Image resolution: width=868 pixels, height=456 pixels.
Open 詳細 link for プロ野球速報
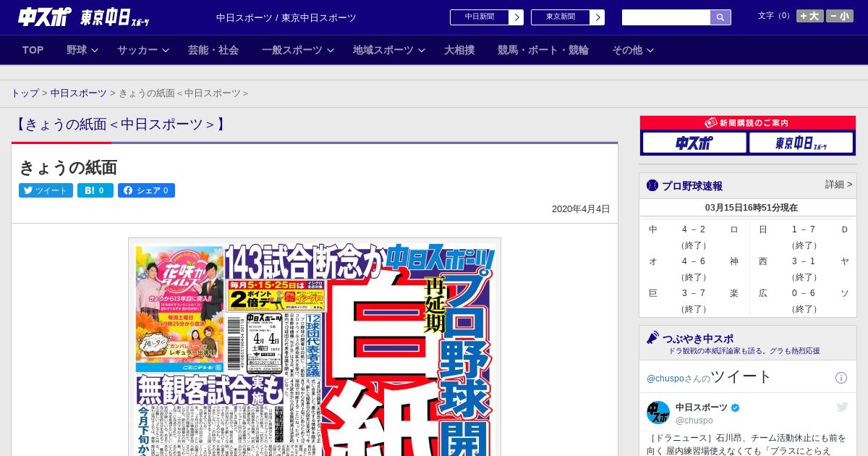tap(838, 185)
